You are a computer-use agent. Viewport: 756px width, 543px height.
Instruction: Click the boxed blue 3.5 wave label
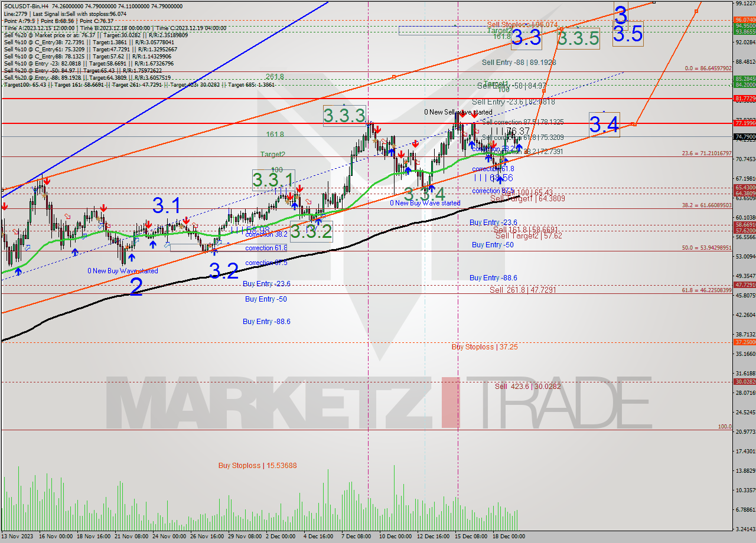click(x=627, y=34)
